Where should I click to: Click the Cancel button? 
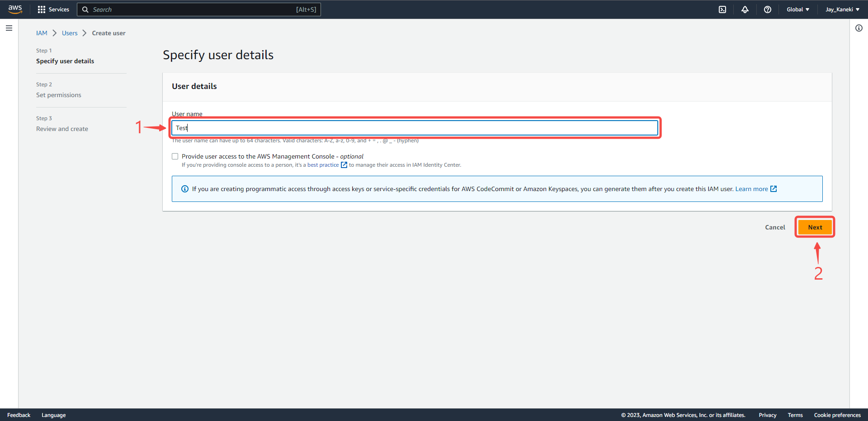(775, 227)
